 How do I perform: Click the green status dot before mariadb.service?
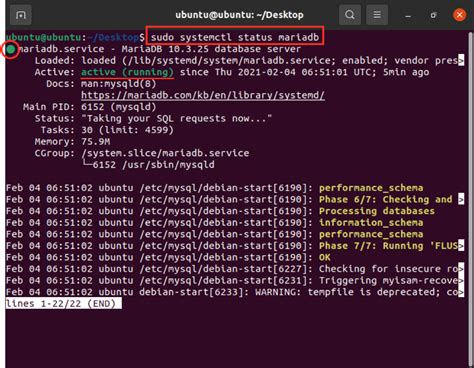pyautogui.click(x=11, y=50)
